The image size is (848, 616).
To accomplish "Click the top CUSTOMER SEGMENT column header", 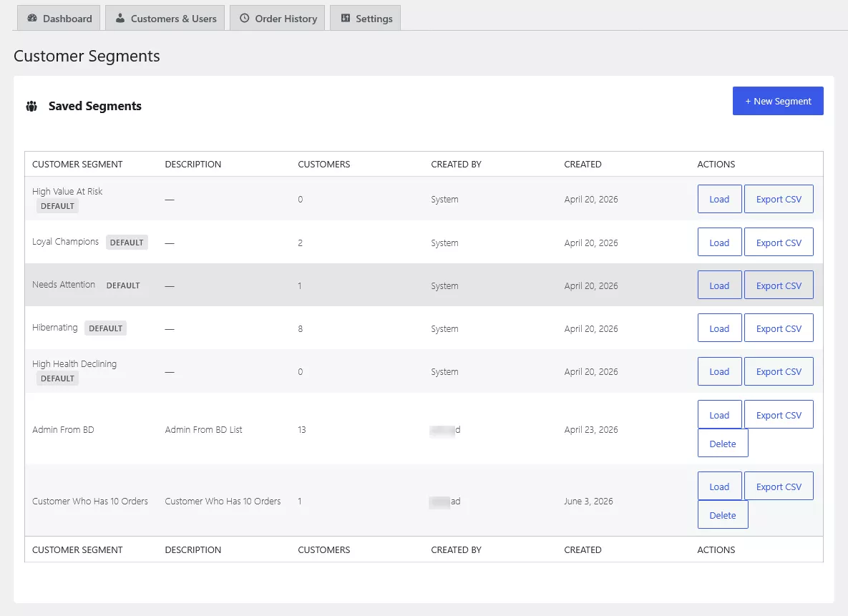I will click(x=77, y=165).
